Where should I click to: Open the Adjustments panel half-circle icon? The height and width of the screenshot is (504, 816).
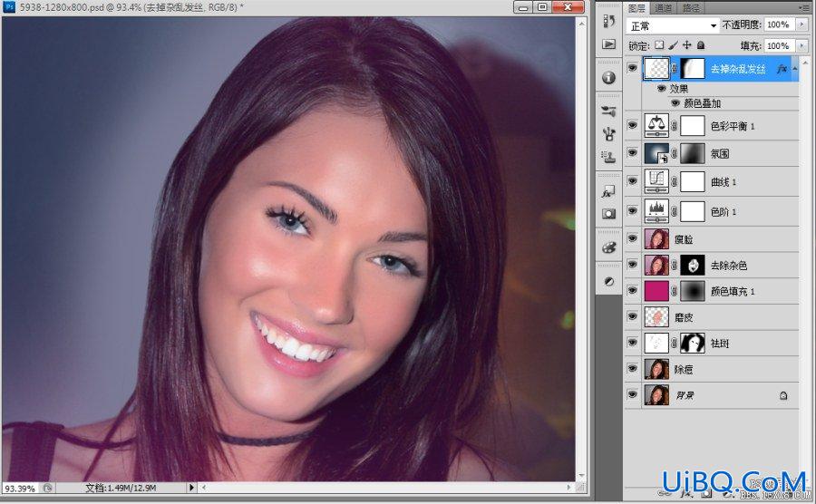coord(609,281)
